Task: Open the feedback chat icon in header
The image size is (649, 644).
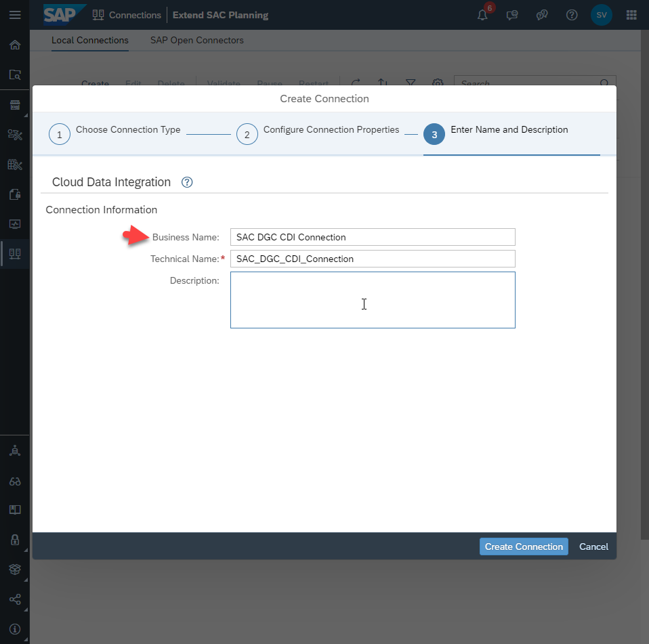Action: [x=512, y=16]
